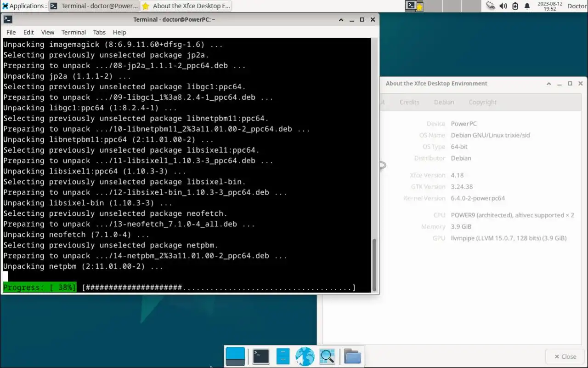Click the Terminal window menu arrow button
588x368 pixels.
click(341, 19)
